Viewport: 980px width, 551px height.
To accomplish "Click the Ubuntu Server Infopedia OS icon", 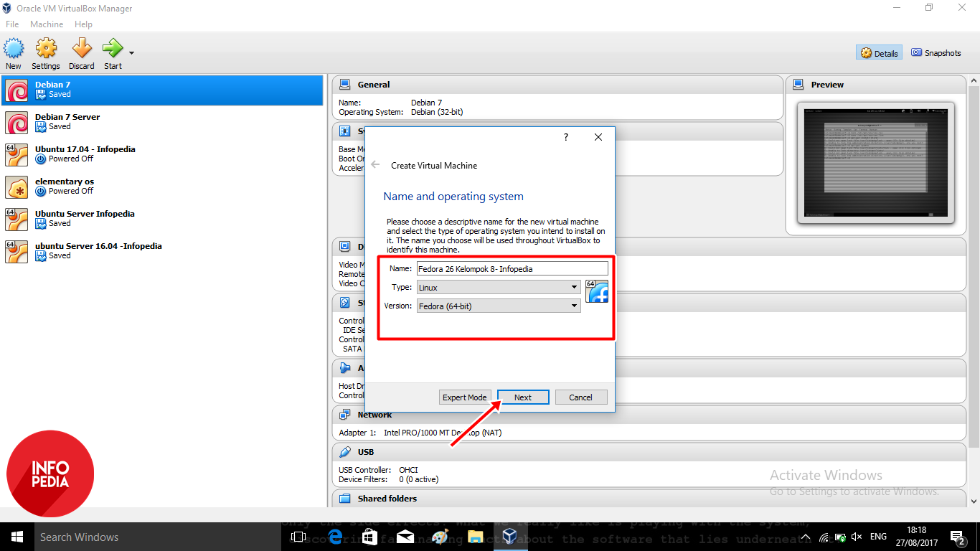I will (x=17, y=220).
